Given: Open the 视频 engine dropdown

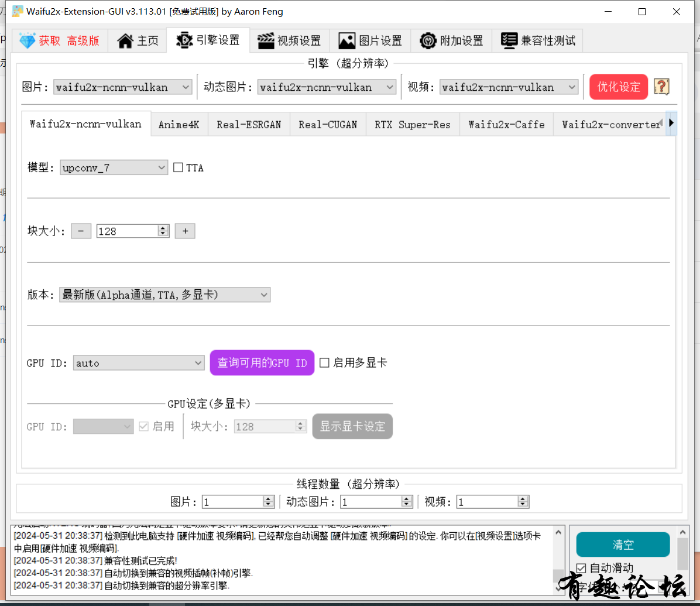Looking at the screenshot, I should click(x=509, y=87).
